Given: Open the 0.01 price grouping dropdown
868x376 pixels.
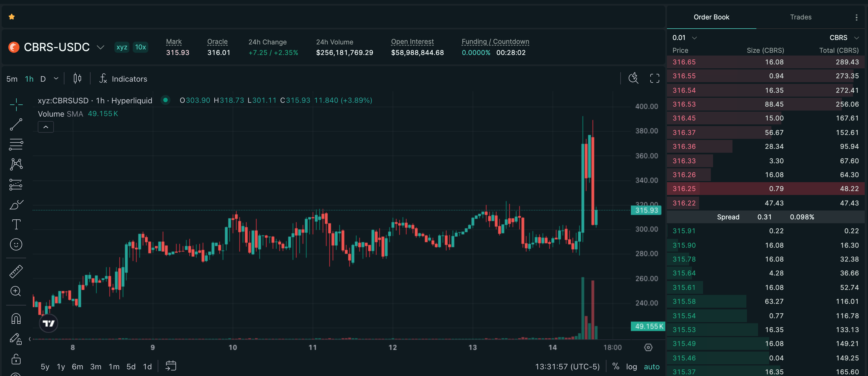Looking at the screenshot, I should point(684,38).
